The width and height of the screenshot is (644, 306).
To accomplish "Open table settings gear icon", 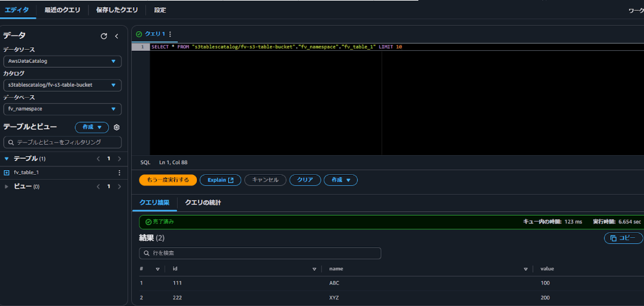I will click(117, 128).
